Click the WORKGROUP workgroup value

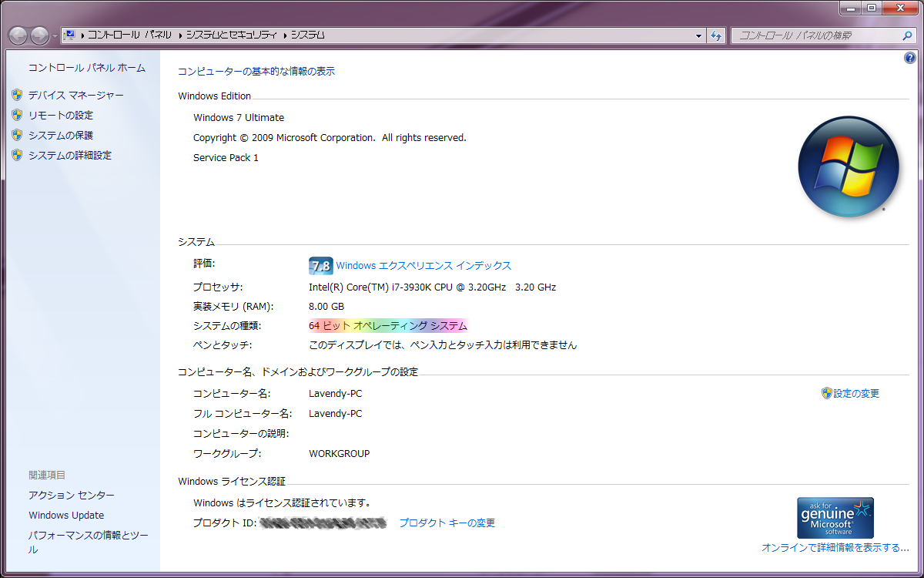(339, 453)
